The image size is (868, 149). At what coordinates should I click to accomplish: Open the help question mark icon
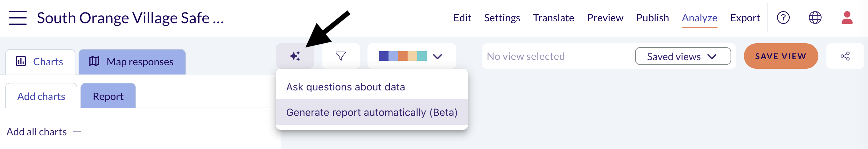(783, 18)
